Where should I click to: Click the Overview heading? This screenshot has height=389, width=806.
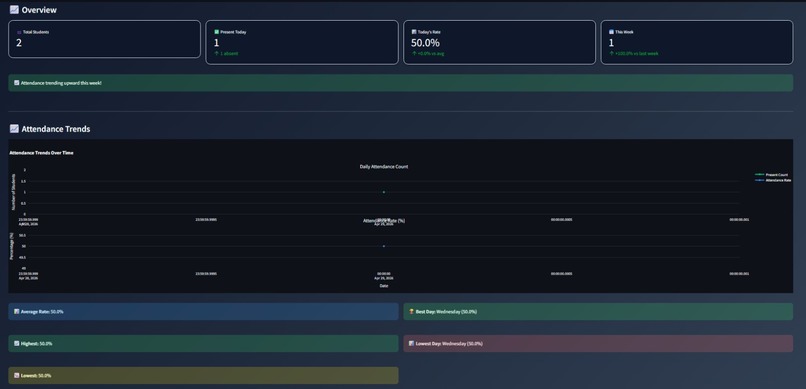click(x=39, y=10)
